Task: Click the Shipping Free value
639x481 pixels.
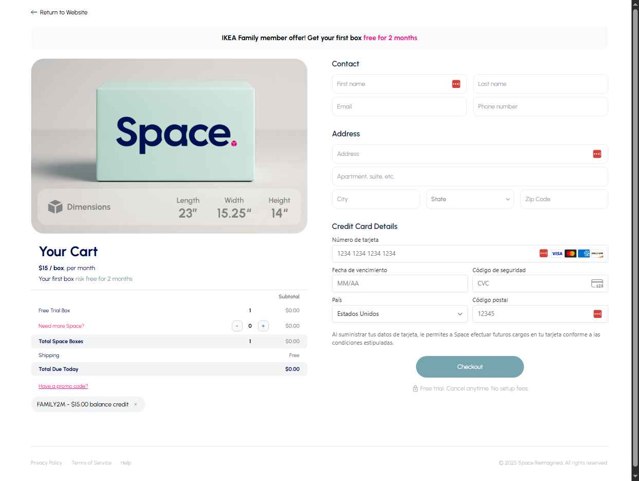Action: coord(294,355)
